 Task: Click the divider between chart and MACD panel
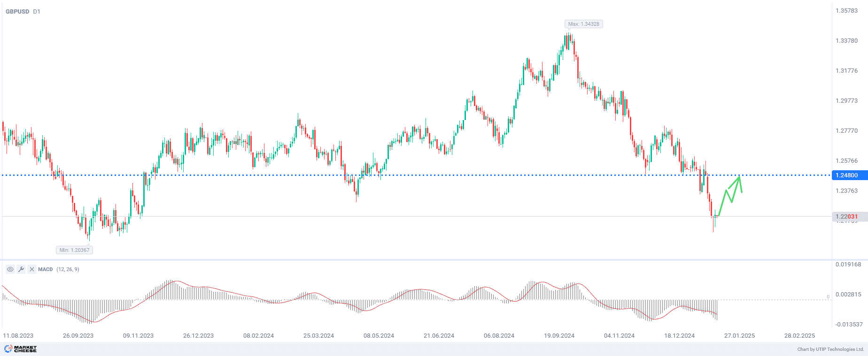point(416,259)
